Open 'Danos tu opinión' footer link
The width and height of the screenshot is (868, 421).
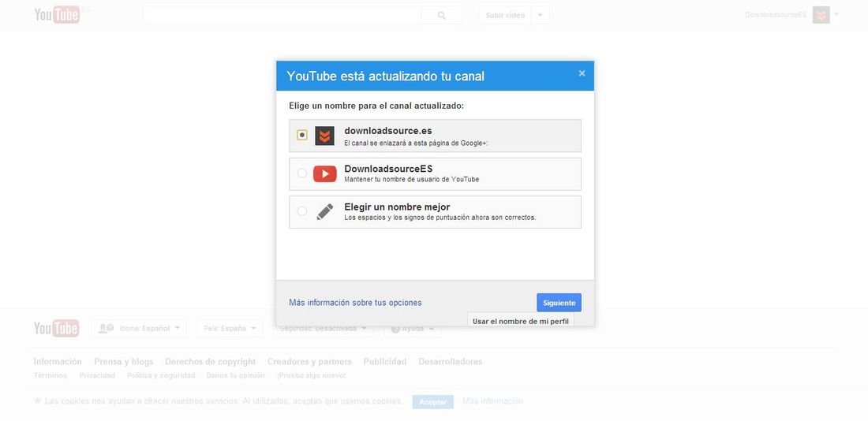(236, 375)
